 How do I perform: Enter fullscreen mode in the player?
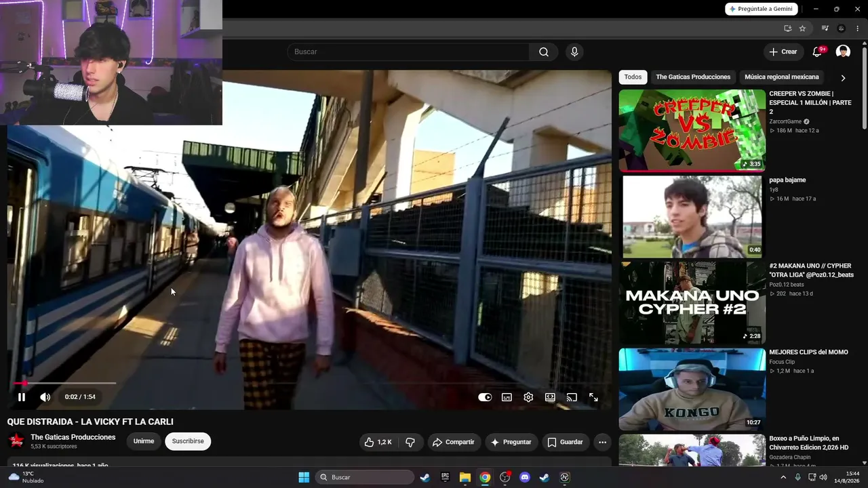(593, 397)
